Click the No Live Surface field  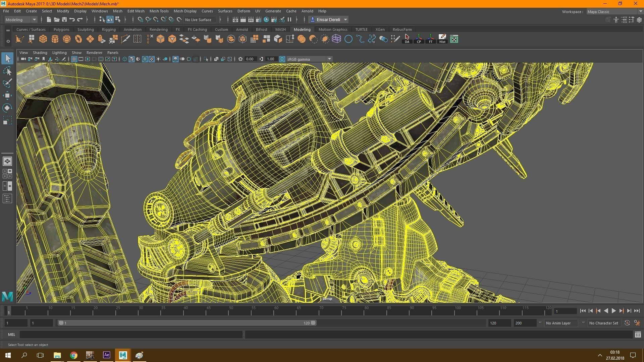pyautogui.click(x=198, y=20)
